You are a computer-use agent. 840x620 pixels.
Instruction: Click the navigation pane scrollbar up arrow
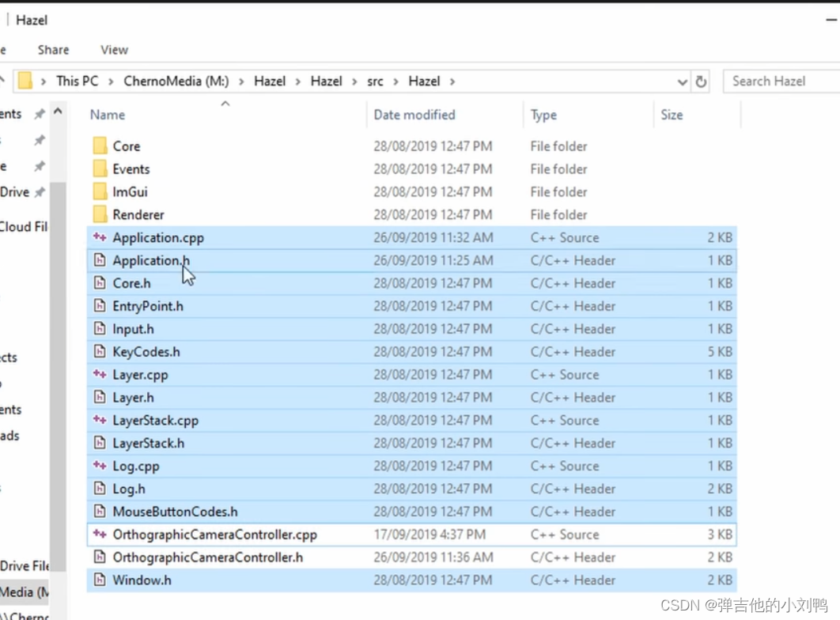click(x=58, y=112)
